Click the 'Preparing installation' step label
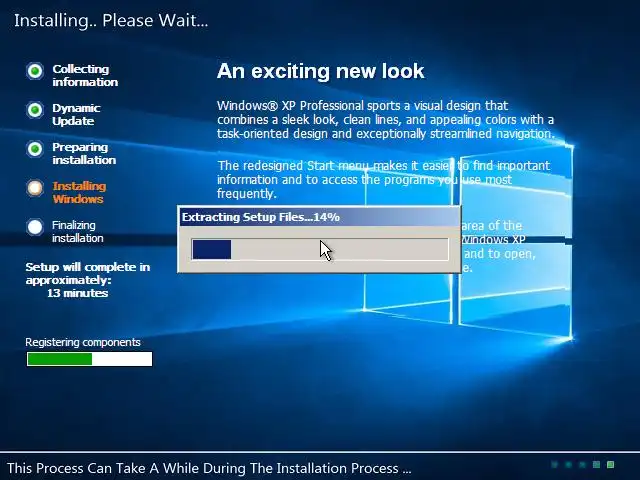This screenshot has width=640, height=480. pos(84,153)
